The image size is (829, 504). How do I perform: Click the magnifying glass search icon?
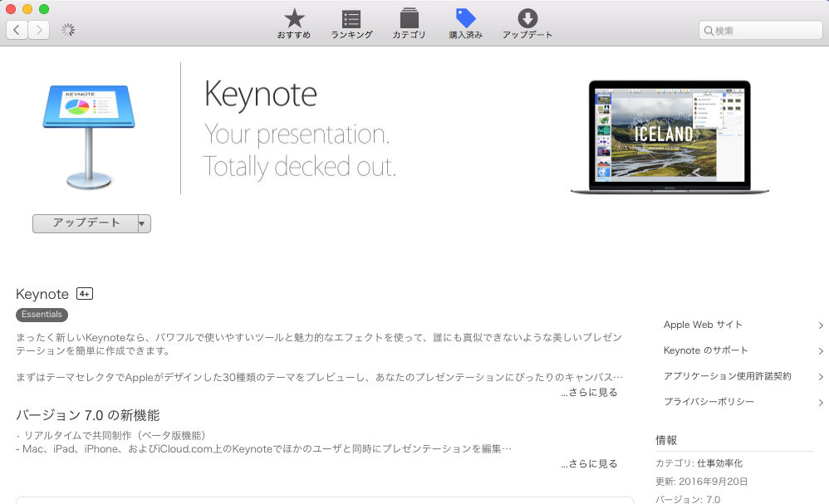[709, 31]
